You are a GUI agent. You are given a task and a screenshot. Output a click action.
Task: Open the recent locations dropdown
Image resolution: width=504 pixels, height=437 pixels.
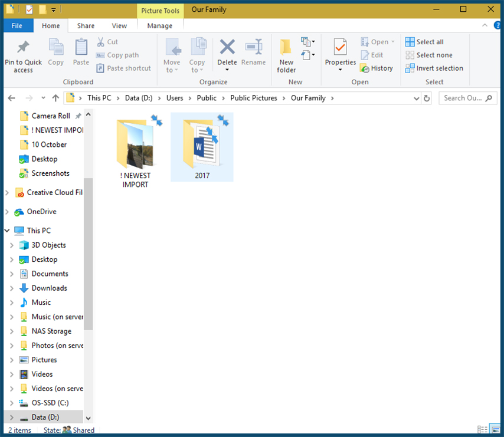tap(44, 98)
